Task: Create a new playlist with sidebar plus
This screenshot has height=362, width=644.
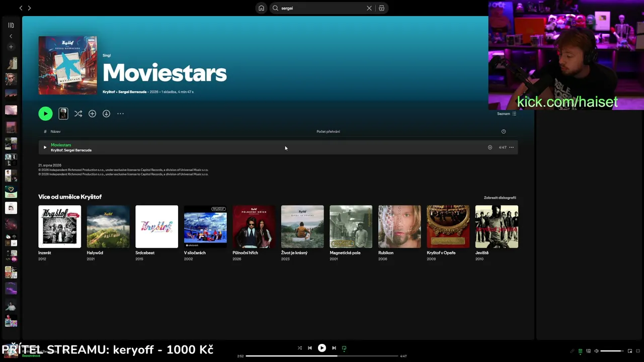Action: point(11,47)
